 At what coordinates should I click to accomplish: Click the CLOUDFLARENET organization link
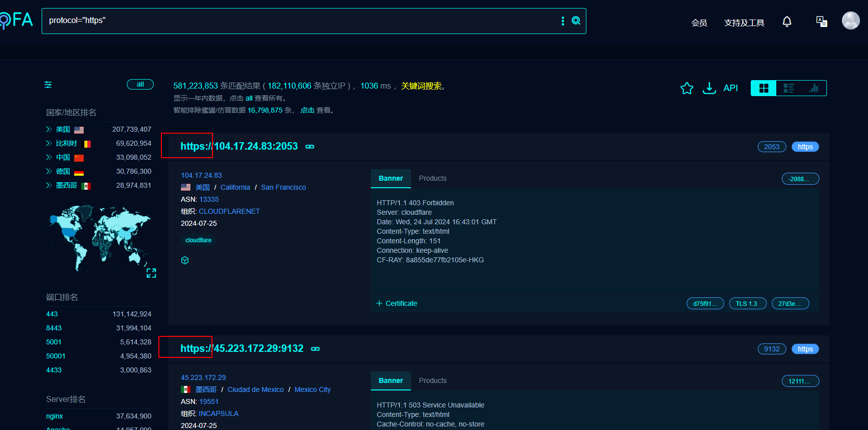229,211
